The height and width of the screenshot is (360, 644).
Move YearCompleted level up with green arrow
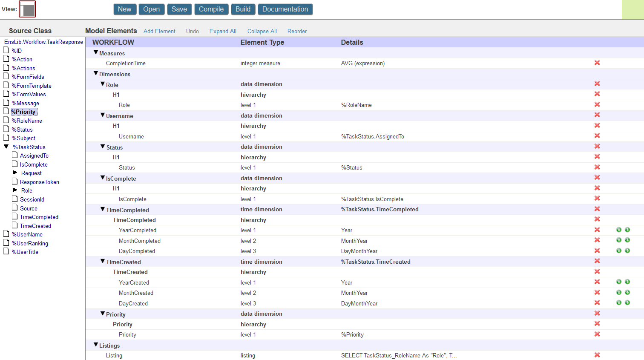[619, 230]
